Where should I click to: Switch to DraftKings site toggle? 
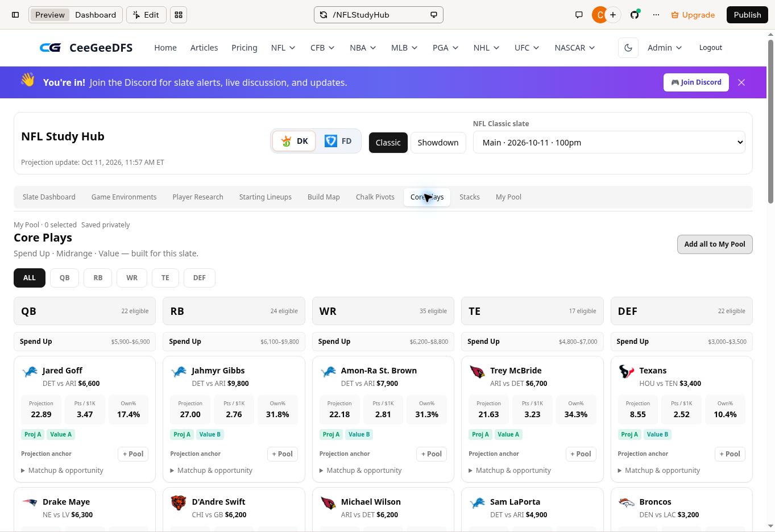294,141
